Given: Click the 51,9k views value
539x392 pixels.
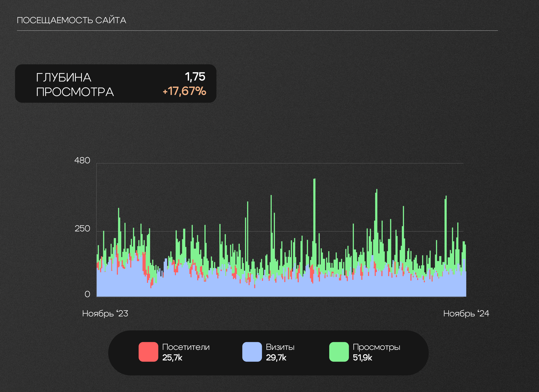Looking at the screenshot, I should 362,358.
